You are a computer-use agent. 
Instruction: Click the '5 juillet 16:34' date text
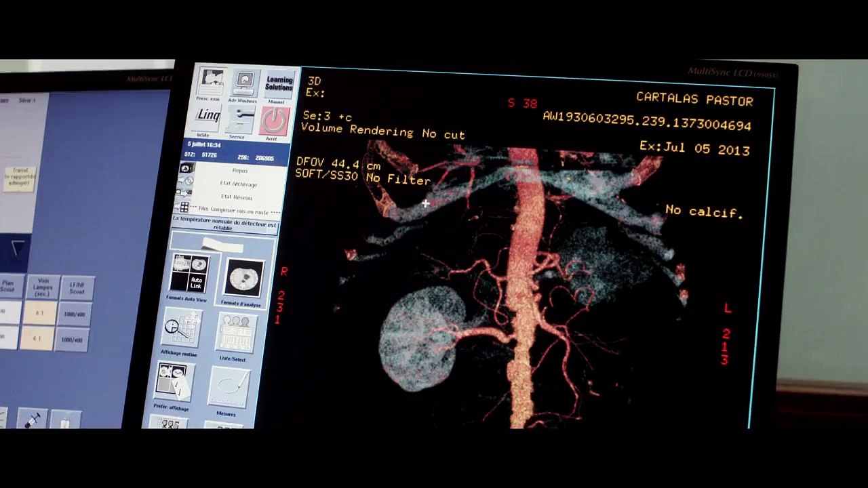point(203,145)
